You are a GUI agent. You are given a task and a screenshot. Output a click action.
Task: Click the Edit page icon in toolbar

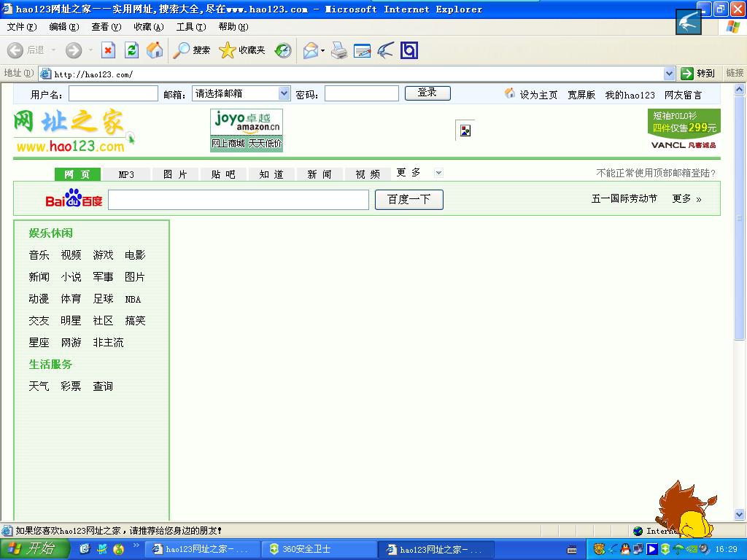click(x=362, y=50)
